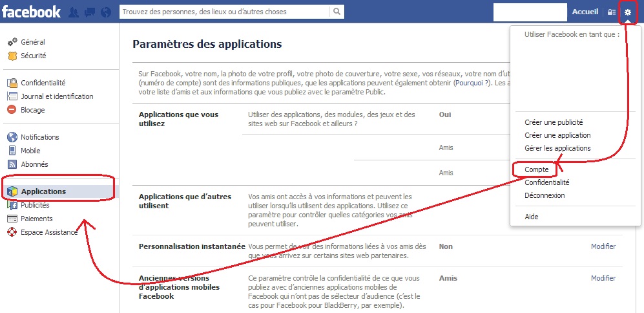
Task: Click the Applications que d'autres utilisent label
Action: point(185,201)
